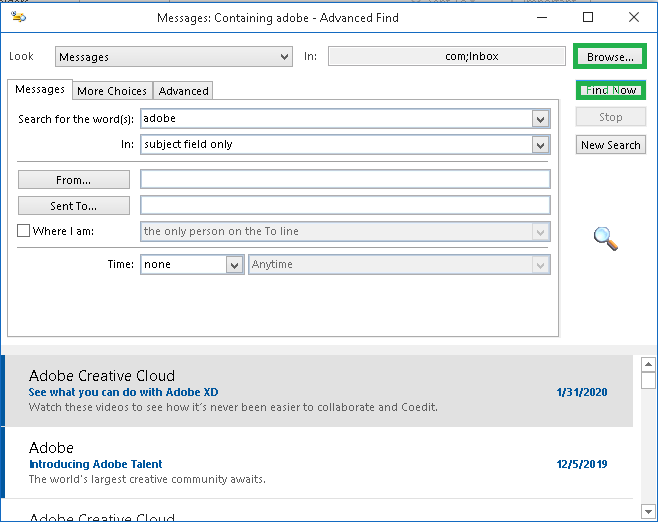
Task: Click the Stop button
Action: [x=611, y=117]
